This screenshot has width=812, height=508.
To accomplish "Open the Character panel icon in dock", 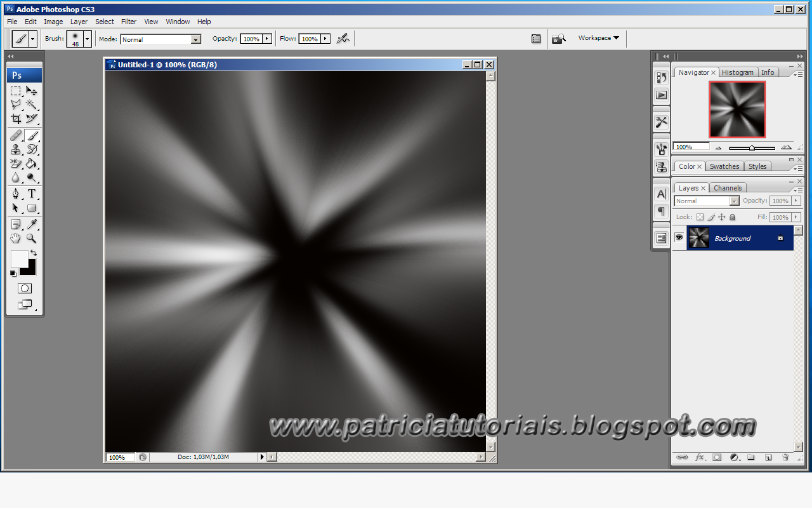I will coord(661,194).
